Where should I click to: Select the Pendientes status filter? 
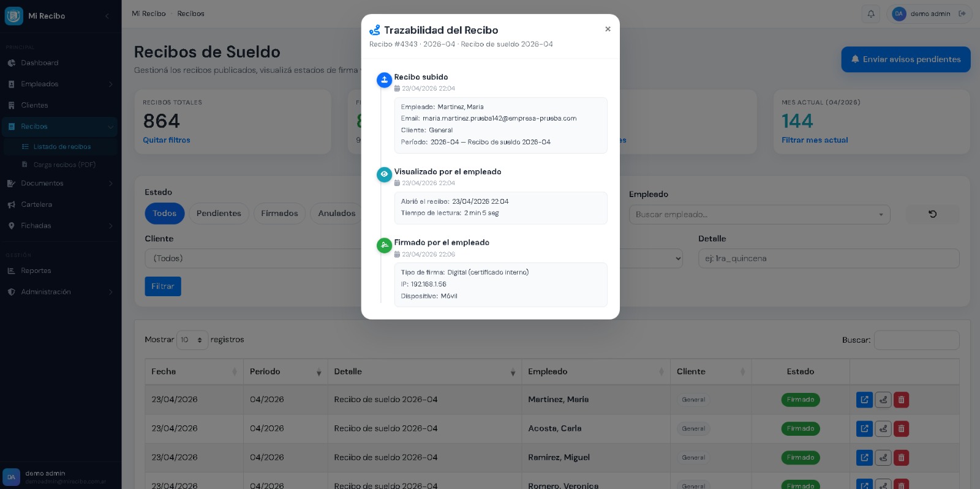pyautogui.click(x=219, y=214)
